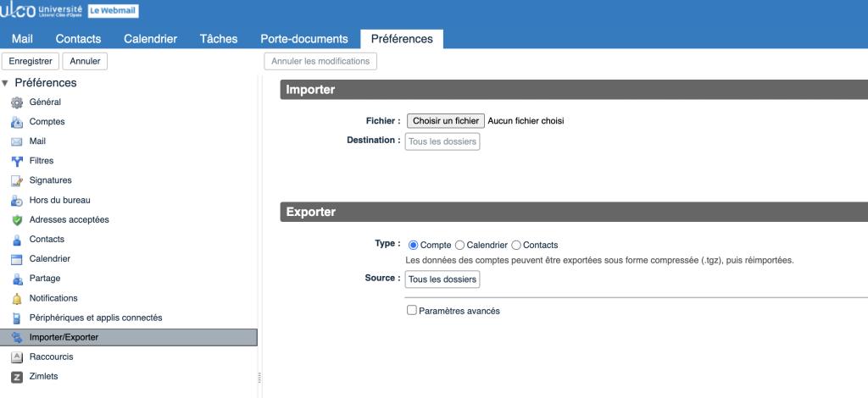Screen dimensions: 868x398
Task: Click the sidebar resize handle
Action: pos(259,378)
